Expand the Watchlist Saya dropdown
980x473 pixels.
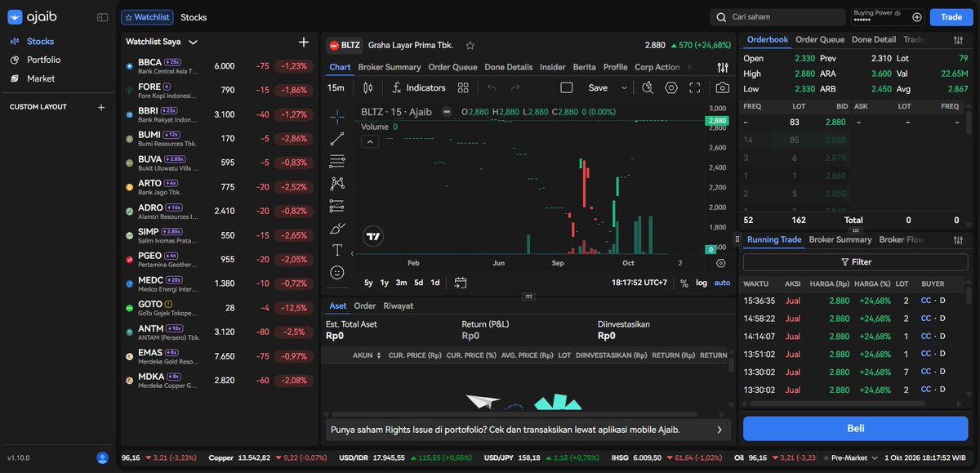pos(193,42)
